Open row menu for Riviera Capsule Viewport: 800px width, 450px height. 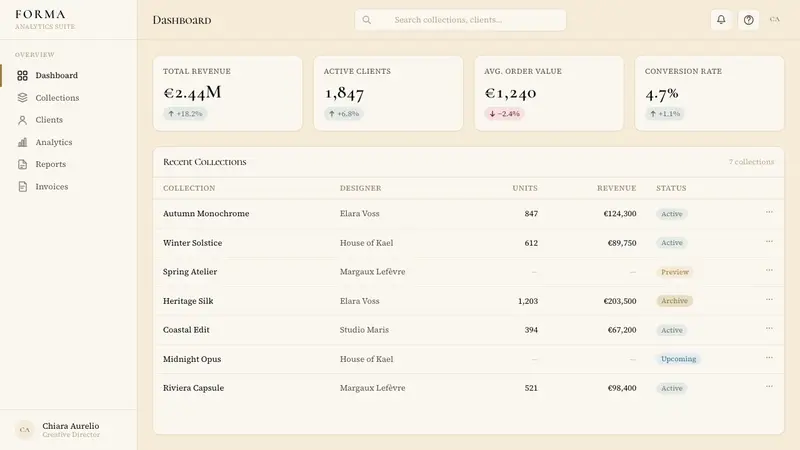point(769,386)
